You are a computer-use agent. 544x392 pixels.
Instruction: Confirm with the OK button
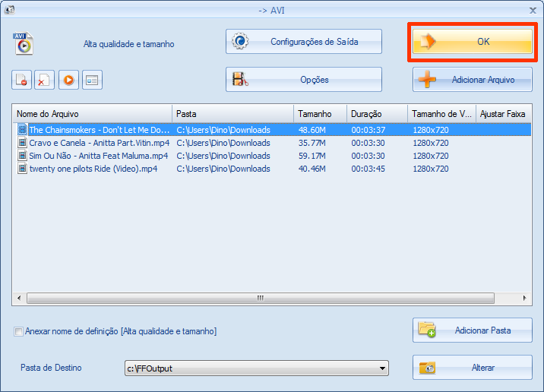click(x=472, y=42)
